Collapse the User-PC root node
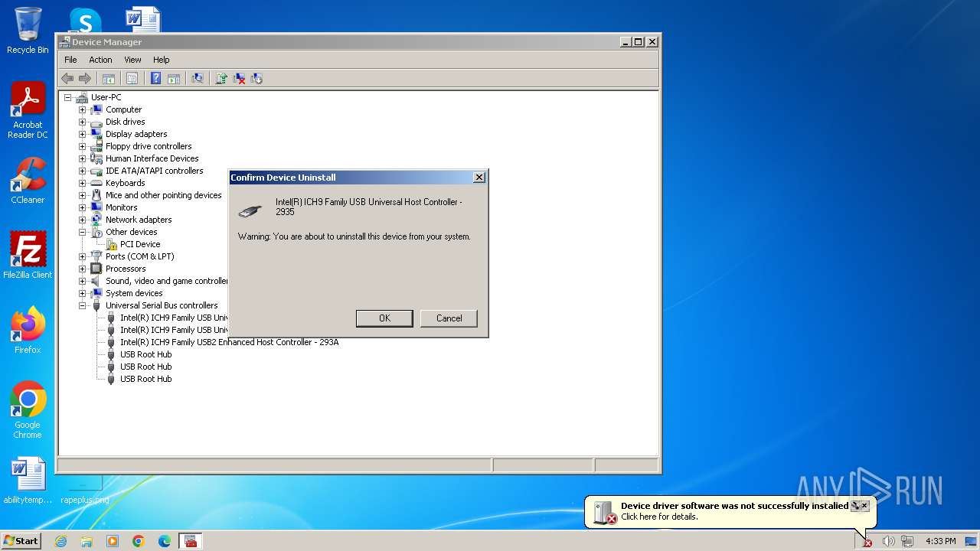Viewport: 980px width, 551px height. (x=67, y=97)
